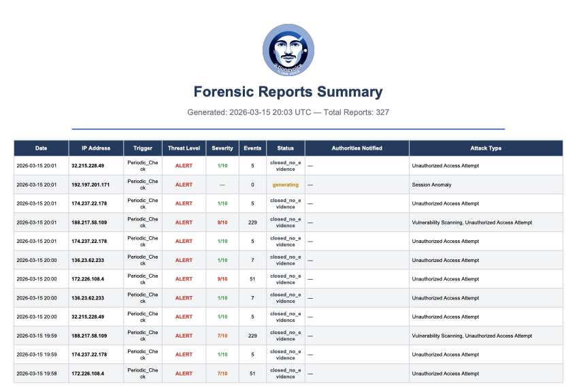Select IP address 192.197.201.171

pyautogui.click(x=90, y=184)
